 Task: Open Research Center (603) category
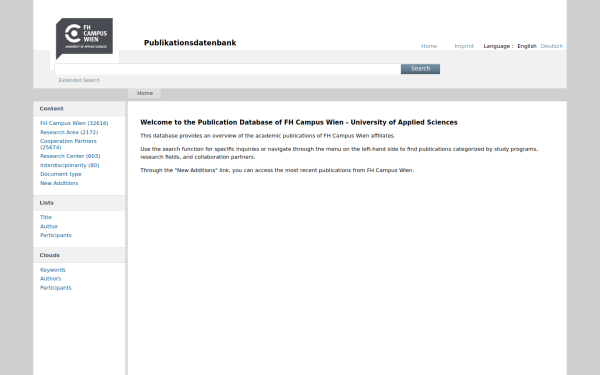[70, 156]
